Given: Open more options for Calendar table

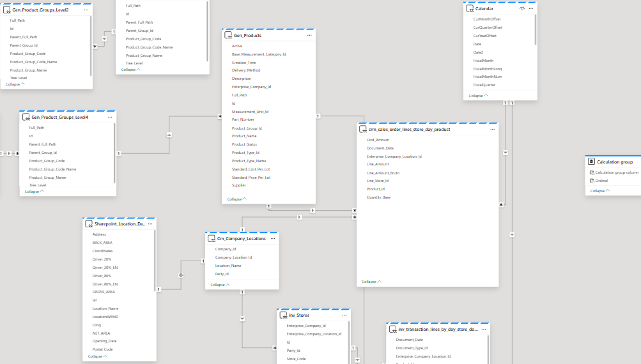Looking at the screenshot, I should (531, 8).
